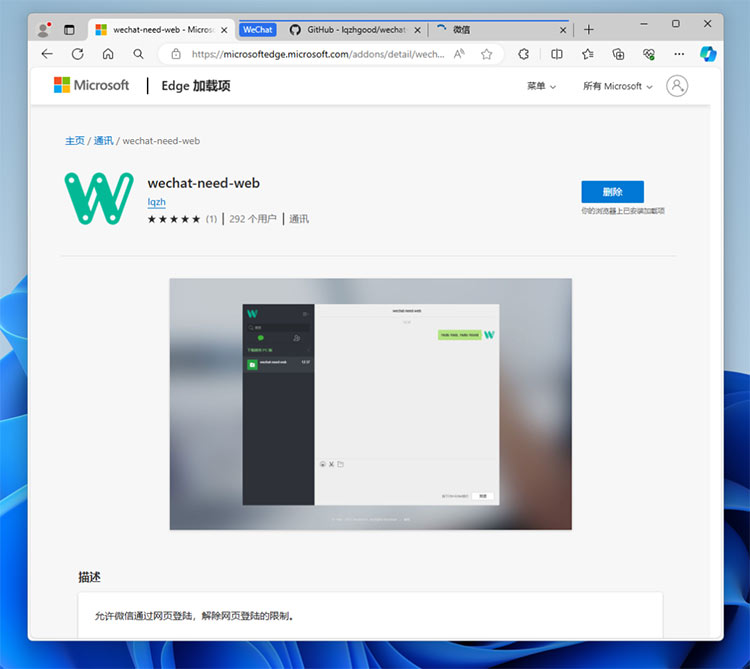
Task: Click the address bar URL field
Action: (x=318, y=54)
